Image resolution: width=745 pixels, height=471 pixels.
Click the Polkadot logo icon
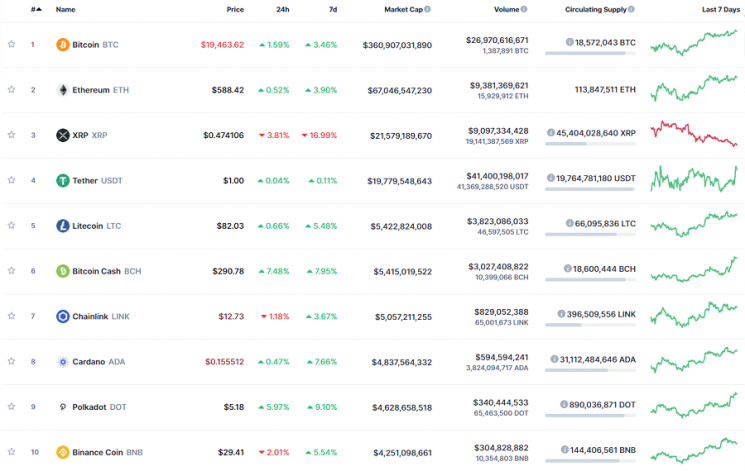[63, 407]
